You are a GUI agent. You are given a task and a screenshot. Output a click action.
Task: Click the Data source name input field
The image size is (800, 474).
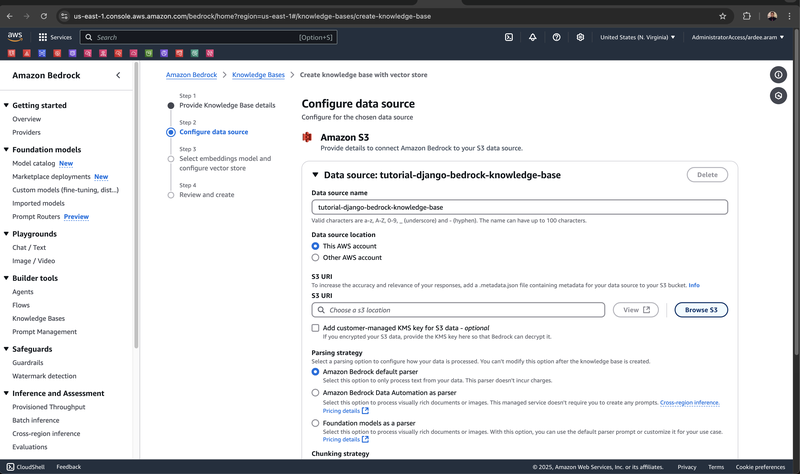[519, 207]
